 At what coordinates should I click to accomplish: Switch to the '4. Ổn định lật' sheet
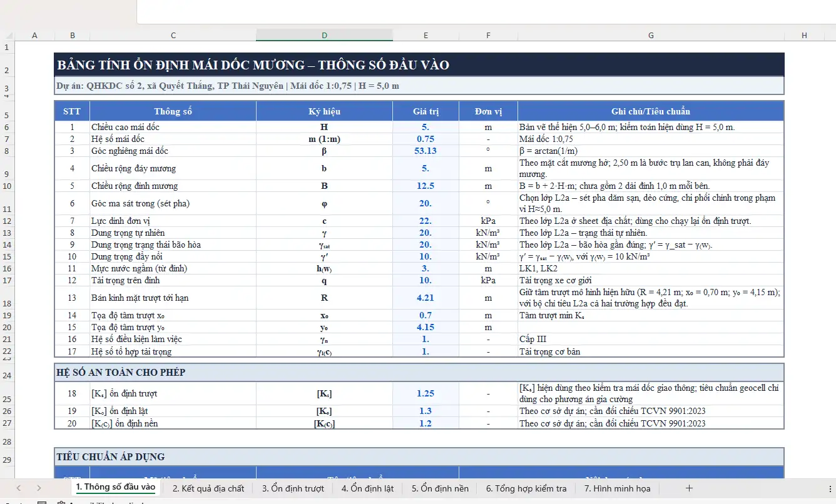[366, 488]
